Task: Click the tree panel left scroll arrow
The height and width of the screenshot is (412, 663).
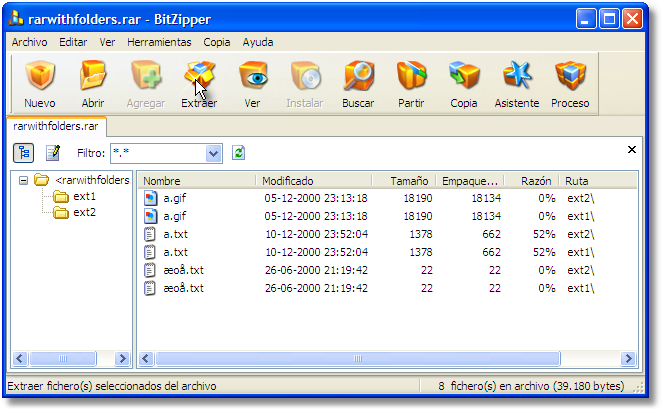Action: [x=20, y=359]
